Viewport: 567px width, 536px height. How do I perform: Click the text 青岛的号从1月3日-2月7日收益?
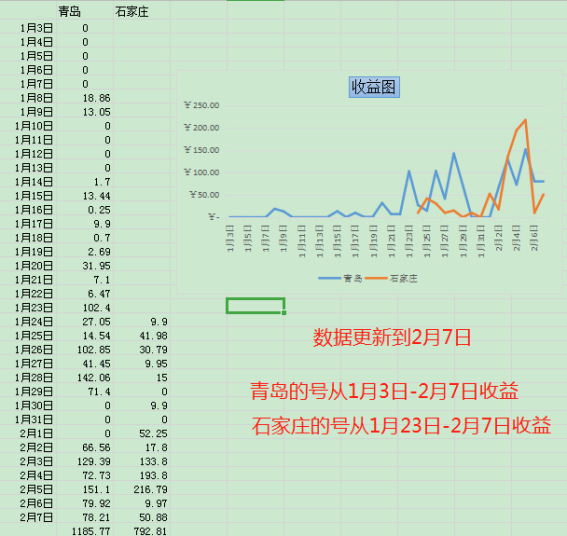point(384,391)
